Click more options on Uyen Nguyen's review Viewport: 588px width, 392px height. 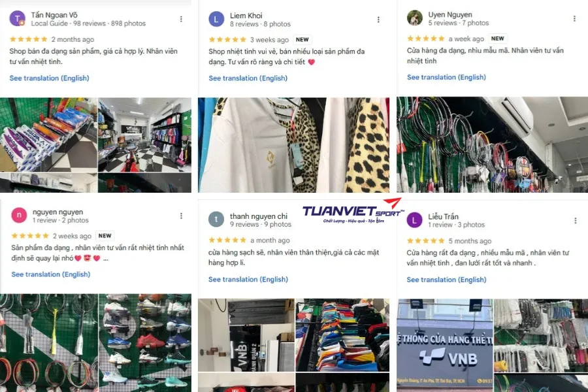pos(574,18)
